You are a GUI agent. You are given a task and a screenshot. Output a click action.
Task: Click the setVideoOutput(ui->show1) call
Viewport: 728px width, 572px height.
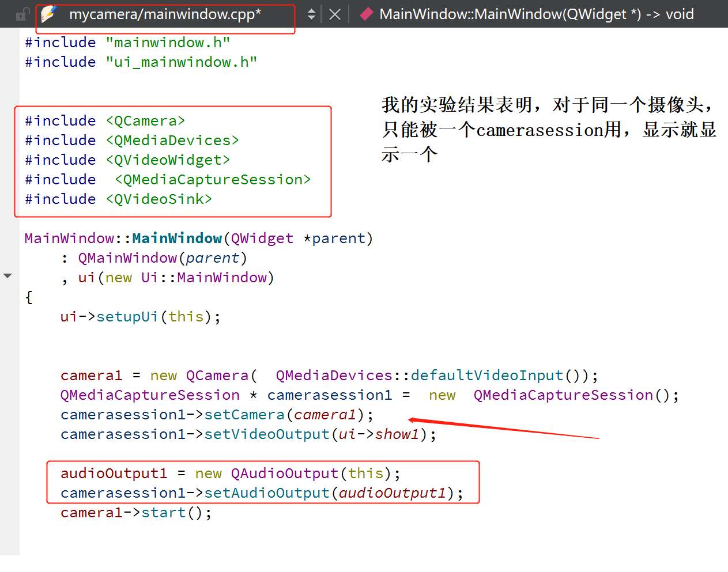[316, 434]
